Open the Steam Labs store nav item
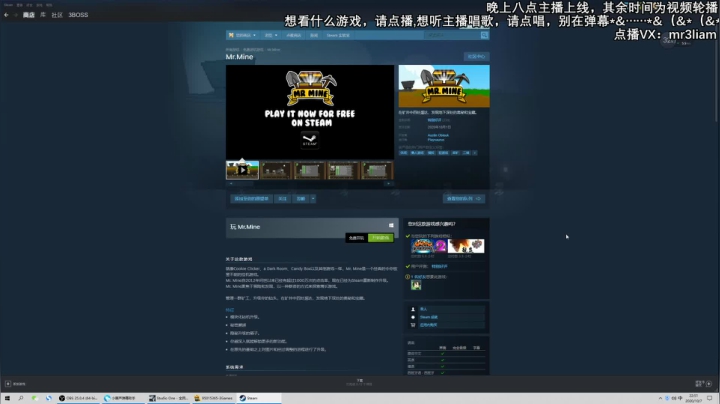The width and height of the screenshot is (720, 404). 338,35
